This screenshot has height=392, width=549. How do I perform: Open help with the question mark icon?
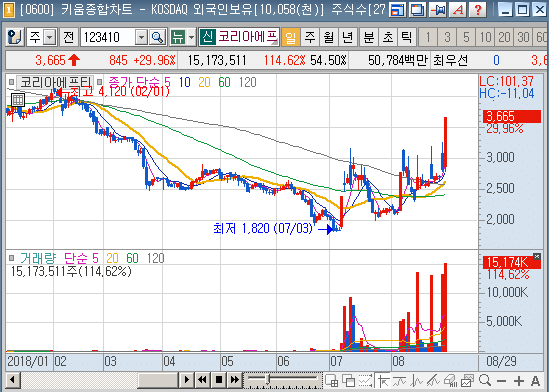click(478, 10)
